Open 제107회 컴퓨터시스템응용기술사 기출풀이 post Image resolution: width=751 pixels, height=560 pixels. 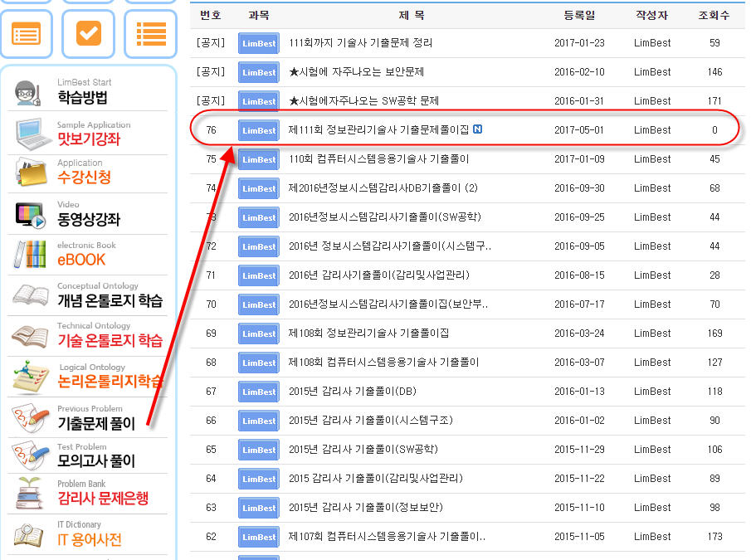click(x=387, y=537)
